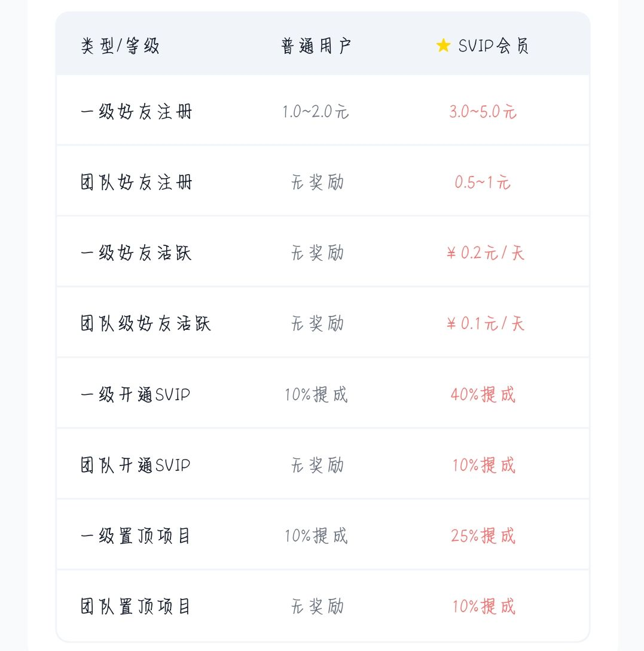Click the 40%提成 commission value
The height and width of the screenshot is (651, 644).
coord(483,395)
